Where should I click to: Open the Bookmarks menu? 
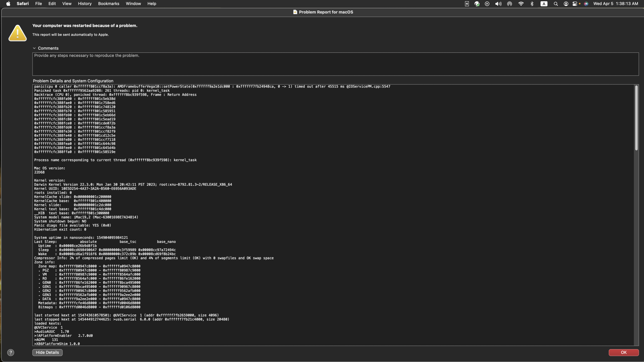click(x=109, y=4)
